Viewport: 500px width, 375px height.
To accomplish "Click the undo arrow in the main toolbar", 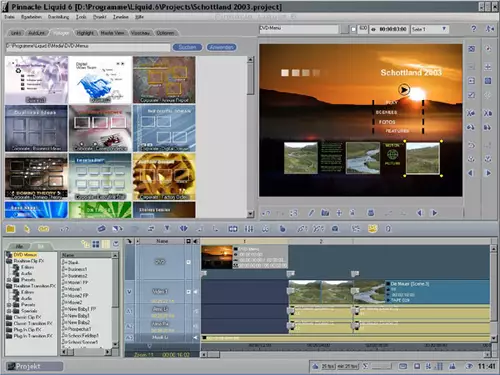I will (x=64, y=229).
